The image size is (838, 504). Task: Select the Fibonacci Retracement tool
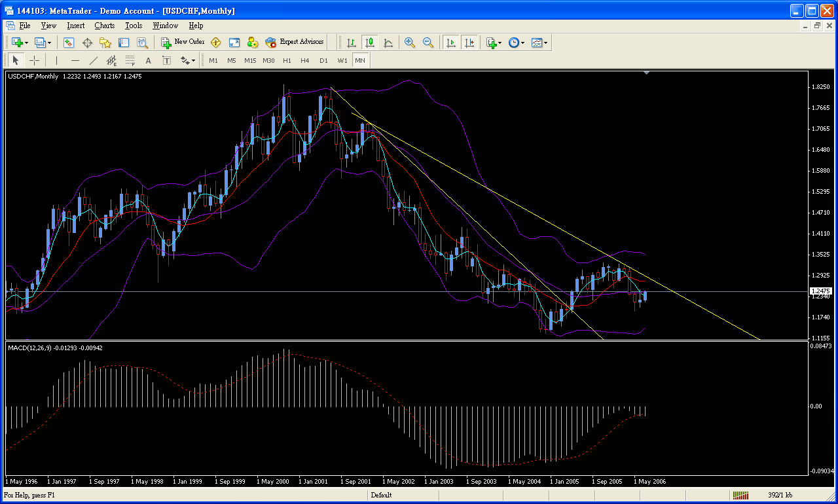130,60
